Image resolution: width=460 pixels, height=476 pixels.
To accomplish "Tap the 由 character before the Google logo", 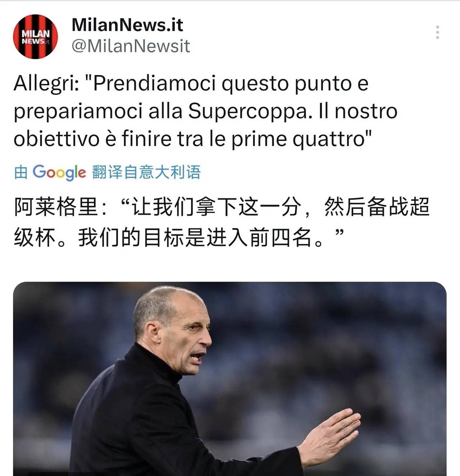I will 21,172.
